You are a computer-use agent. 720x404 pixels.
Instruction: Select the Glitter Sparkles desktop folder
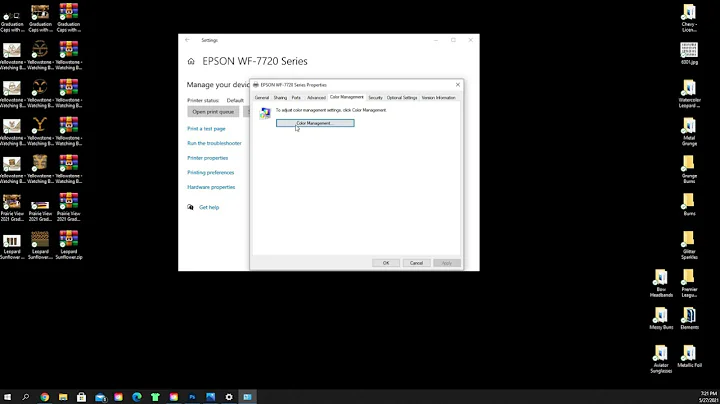[x=689, y=246]
